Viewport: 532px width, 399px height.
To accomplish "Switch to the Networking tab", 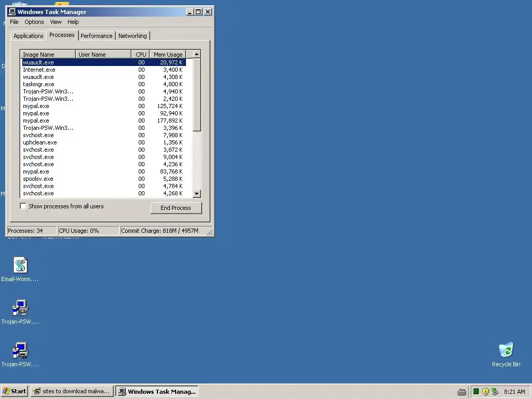I will click(132, 36).
